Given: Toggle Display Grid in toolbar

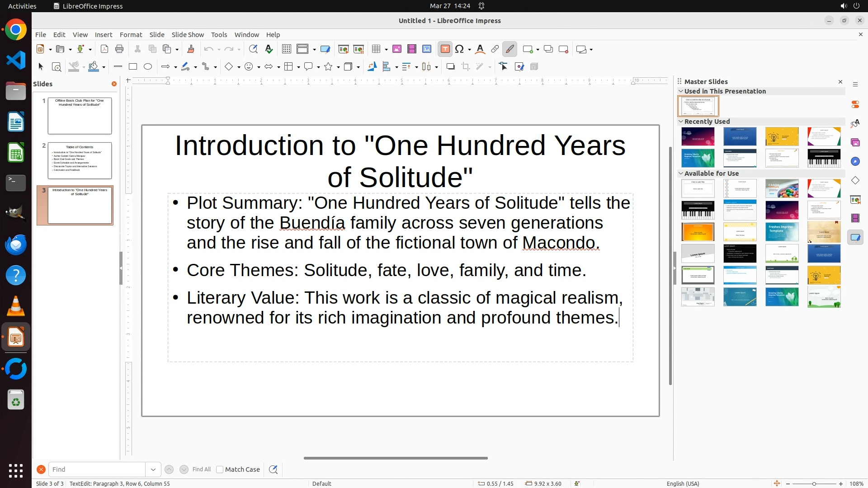Looking at the screenshot, I should [x=286, y=49].
